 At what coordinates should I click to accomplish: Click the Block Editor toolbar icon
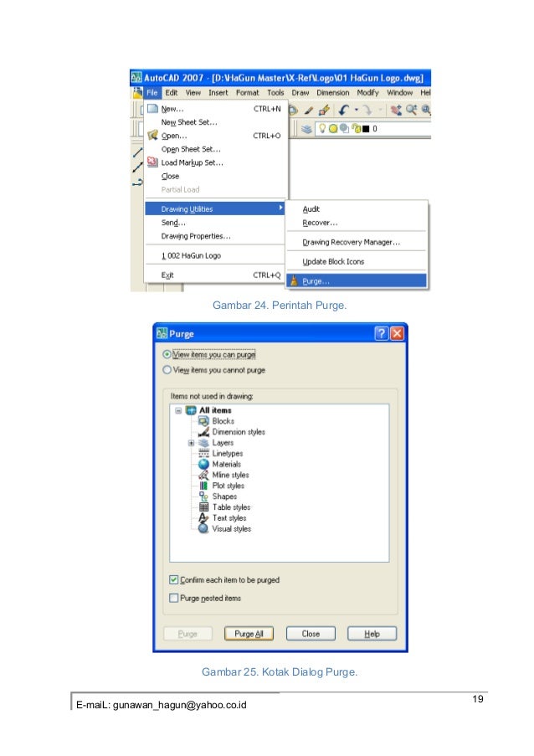click(325, 111)
